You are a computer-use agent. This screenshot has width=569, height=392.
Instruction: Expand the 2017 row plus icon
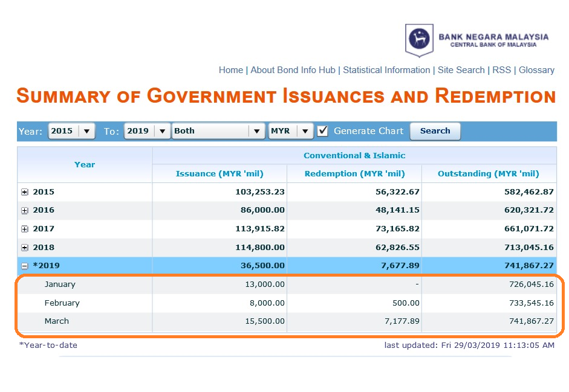coord(25,229)
